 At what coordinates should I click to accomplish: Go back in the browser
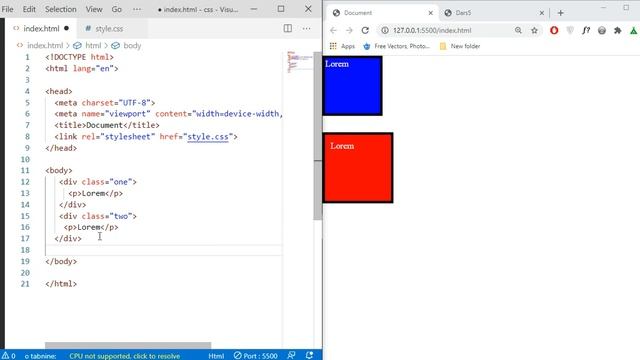[x=333, y=30]
